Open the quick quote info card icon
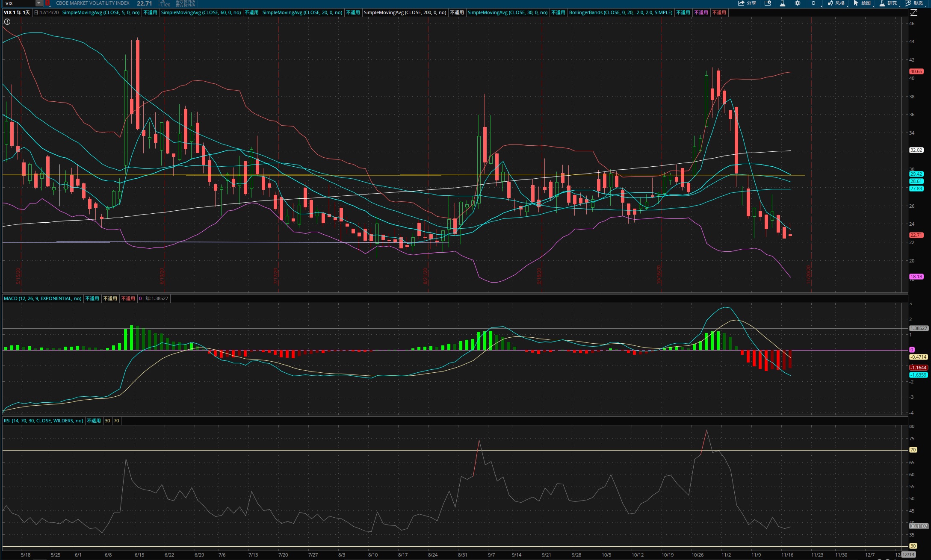 click(x=768, y=3)
